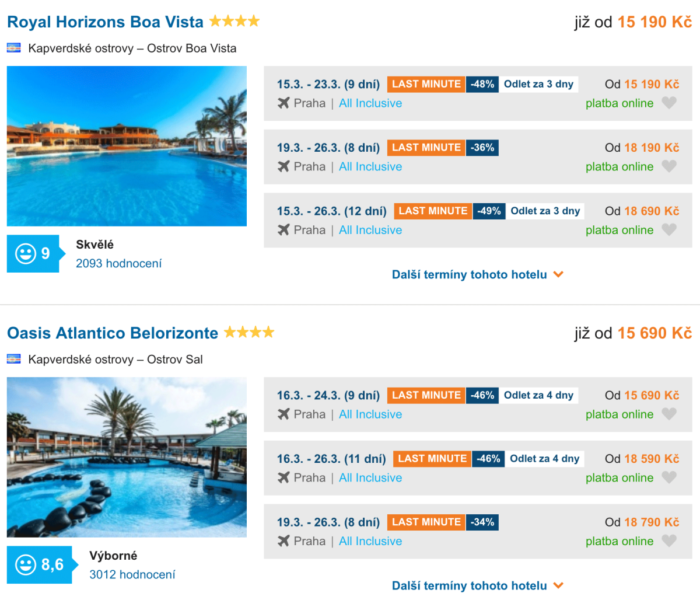Open Oasis Atlantico Belorizonte hotel title

(x=113, y=333)
